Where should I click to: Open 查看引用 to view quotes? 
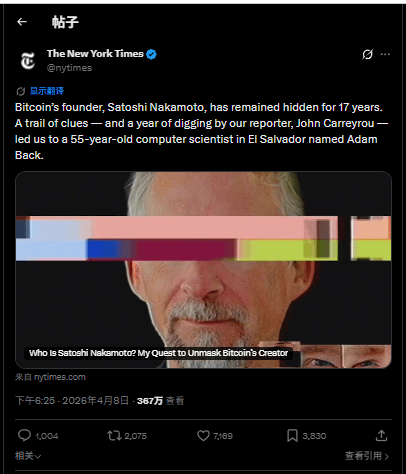[367, 456]
